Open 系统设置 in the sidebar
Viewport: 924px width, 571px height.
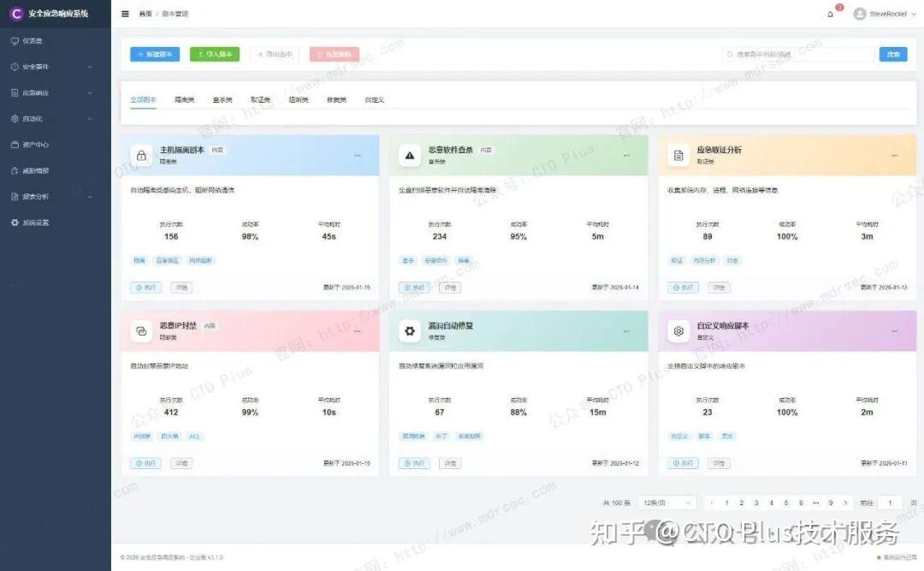point(56,223)
